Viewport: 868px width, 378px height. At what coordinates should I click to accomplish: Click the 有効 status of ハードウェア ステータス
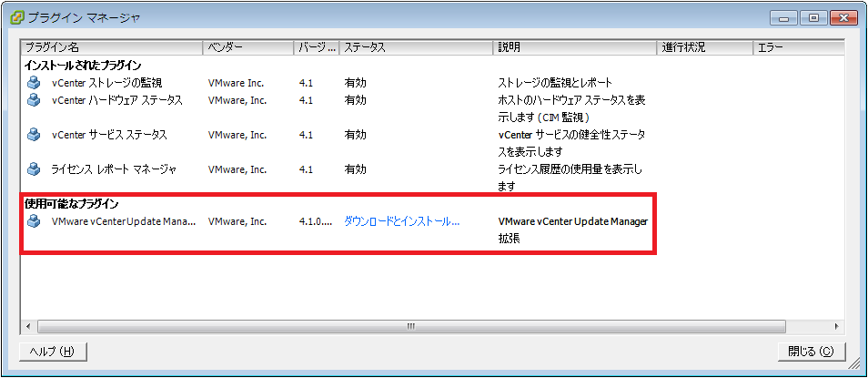pyautogui.click(x=356, y=100)
